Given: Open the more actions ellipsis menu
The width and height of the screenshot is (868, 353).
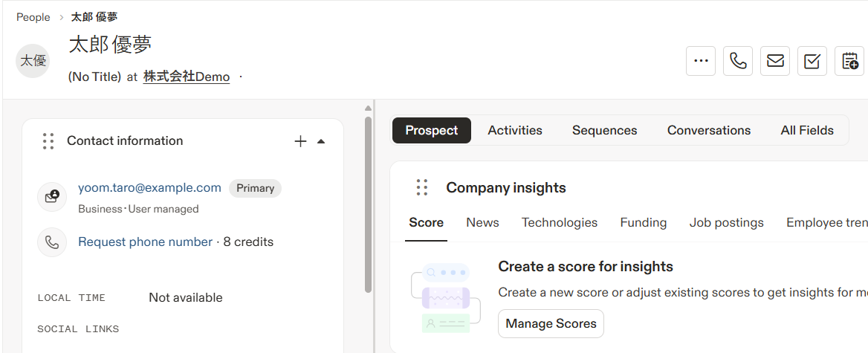Looking at the screenshot, I should click(x=701, y=61).
